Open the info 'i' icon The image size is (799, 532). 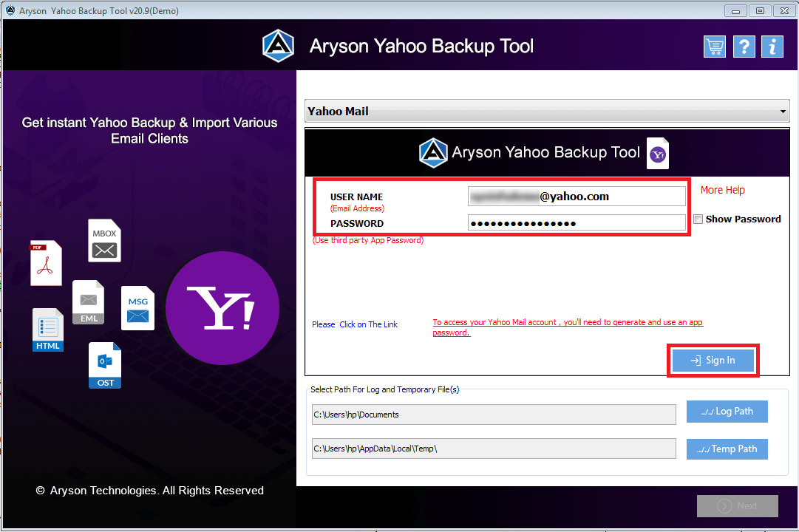(x=772, y=46)
